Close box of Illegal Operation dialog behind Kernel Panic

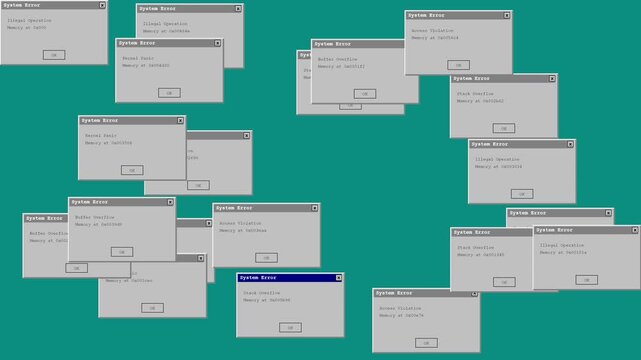(x=238, y=9)
